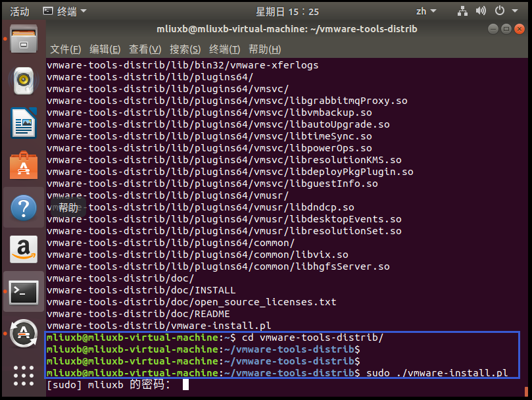Image resolution: width=532 pixels, height=400 pixels.
Task: Click line vmware-tools-distrib/doc/README
Action: click(138, 314)
